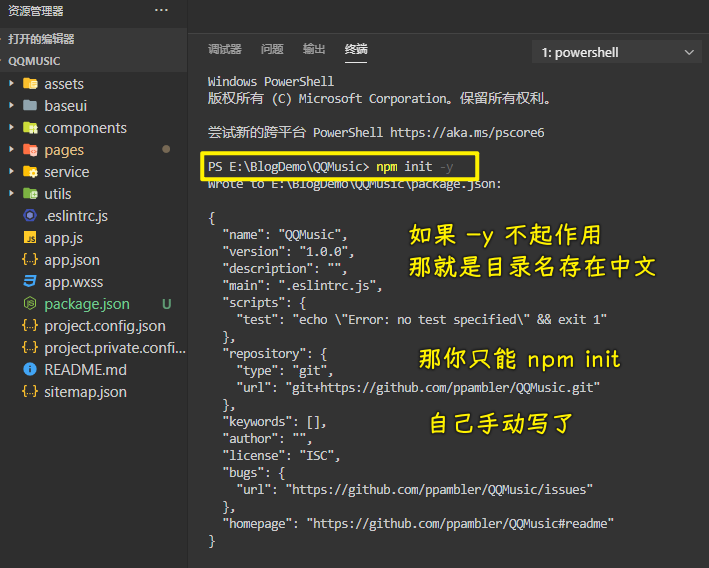Click the components folder icon
The image size is (709, 568).
(30, 128)
